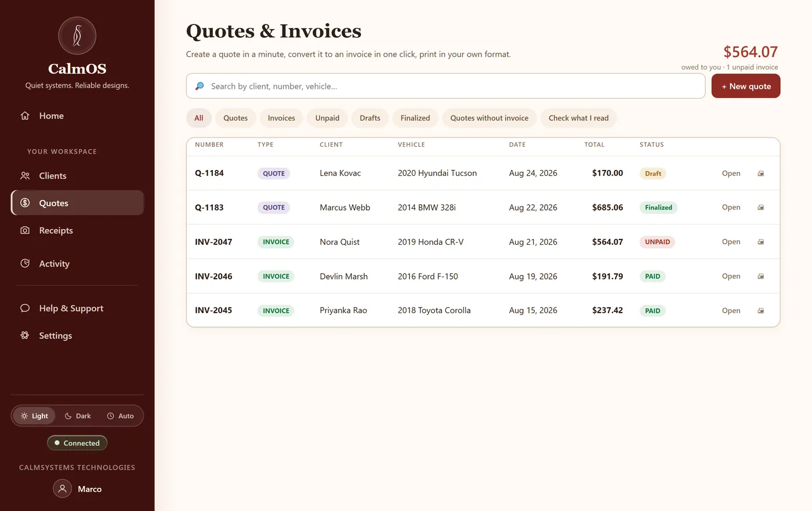
Task: Click client name Lena Kovac
Action: click(x=340, y=173)
